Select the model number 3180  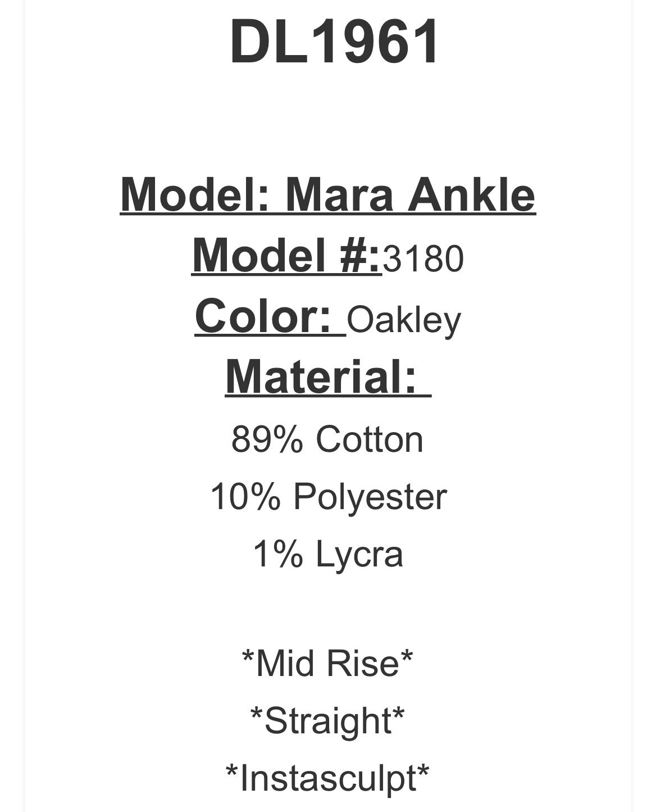click(423, 259)
